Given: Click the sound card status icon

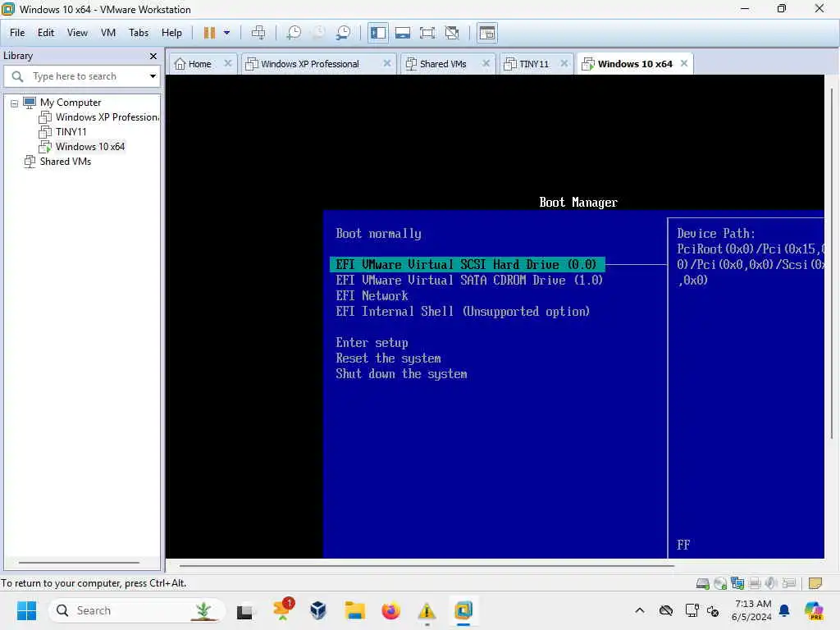Looking at the screenshot, I should pyautogui.click(x=771, y=583).
